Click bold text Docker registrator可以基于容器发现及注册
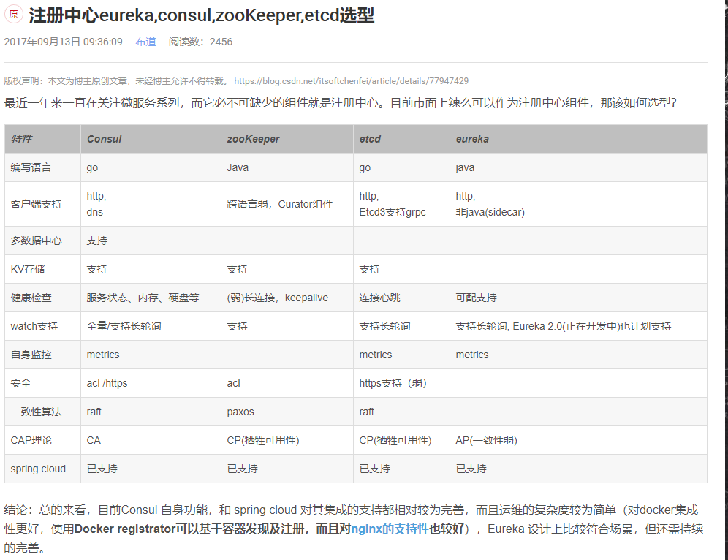The height and width of the screenshot is (560, 728). click(x=189, y=529)
